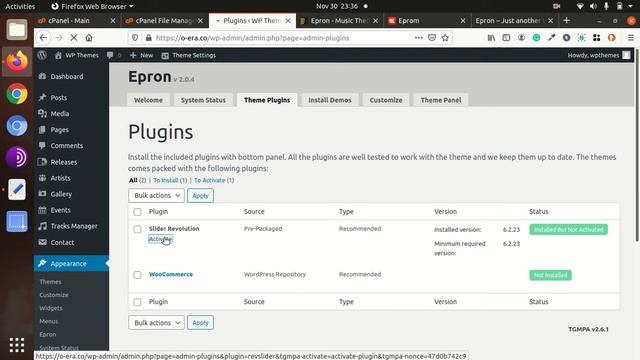
Task: Open the top Bulk actions dropdown
Action: pos(156,196)
